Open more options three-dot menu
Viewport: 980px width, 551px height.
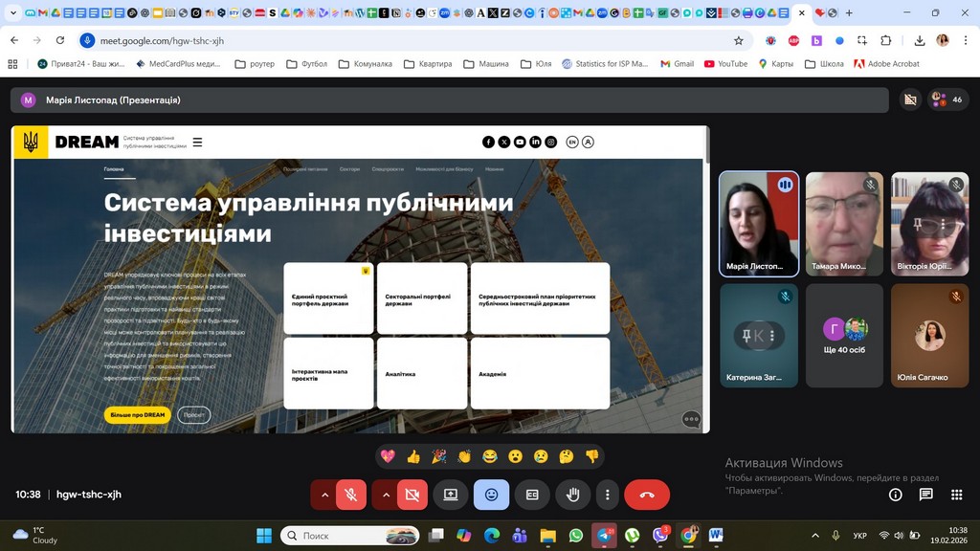[608, 495]
